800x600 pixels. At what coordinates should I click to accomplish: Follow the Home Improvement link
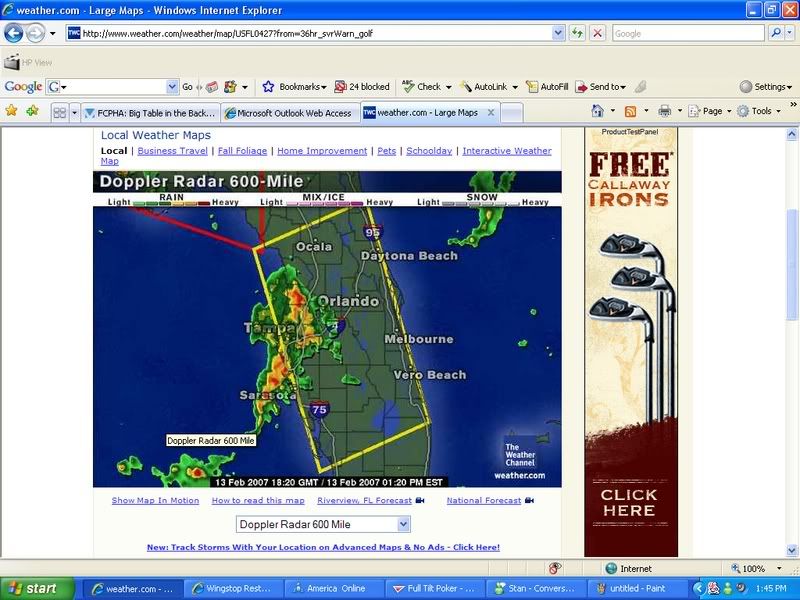pyautogui.click(x=322, y=151)
